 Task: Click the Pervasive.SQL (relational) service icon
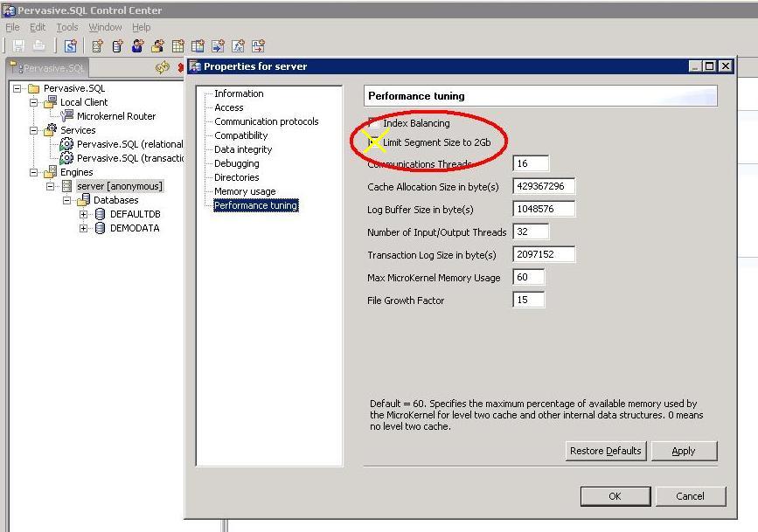click(x=66, y=144)
